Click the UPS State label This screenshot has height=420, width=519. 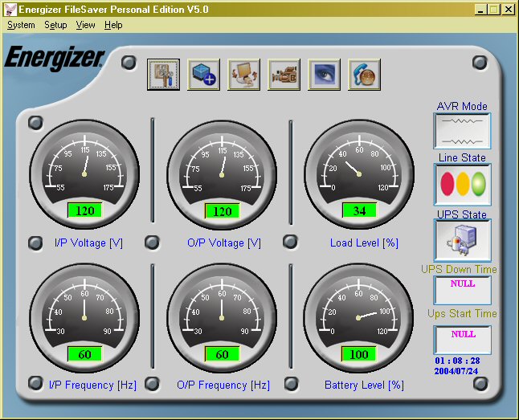(x=462, y=214)
